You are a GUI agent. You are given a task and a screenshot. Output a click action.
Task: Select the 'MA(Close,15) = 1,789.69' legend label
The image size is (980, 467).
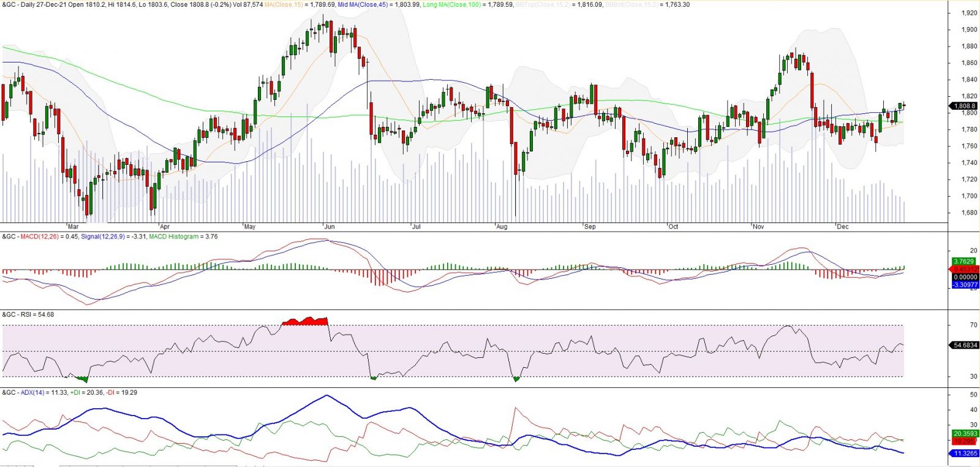[x=300, y=4]
